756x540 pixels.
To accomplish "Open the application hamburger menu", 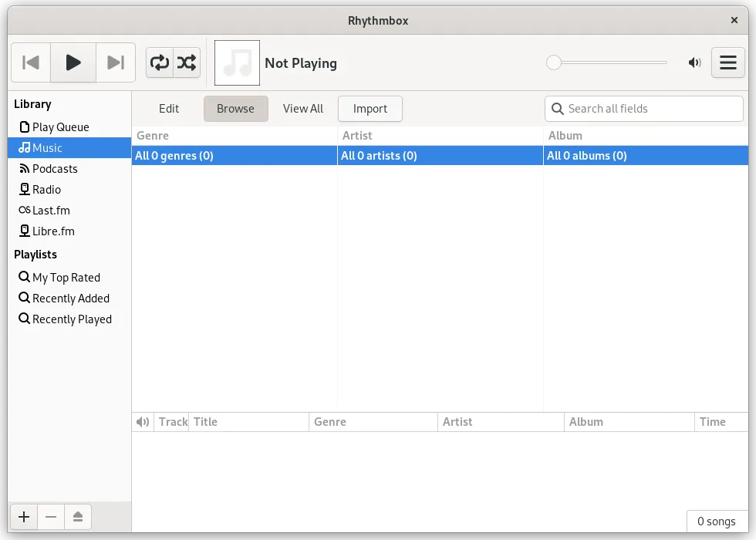I will 727,62.
